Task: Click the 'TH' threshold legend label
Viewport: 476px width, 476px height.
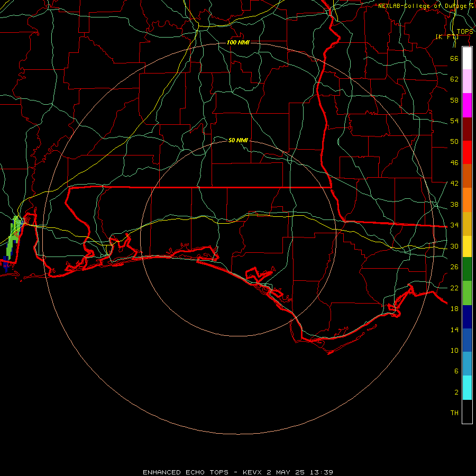Action: click(454, 413)
